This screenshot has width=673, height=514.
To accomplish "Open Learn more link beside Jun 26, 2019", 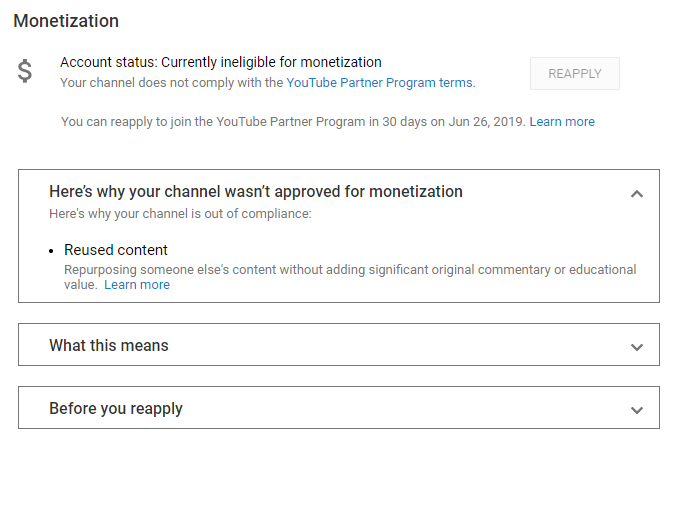I will pos(562,122).
